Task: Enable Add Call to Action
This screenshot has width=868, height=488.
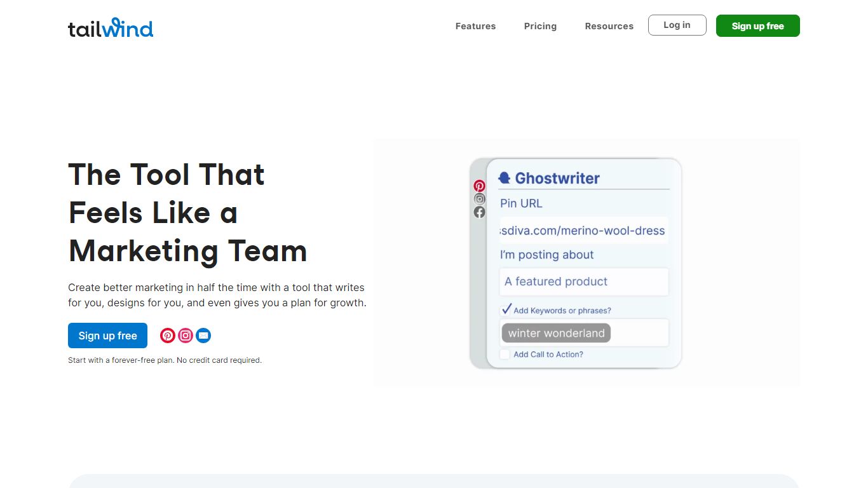Action: pos(505,354)
